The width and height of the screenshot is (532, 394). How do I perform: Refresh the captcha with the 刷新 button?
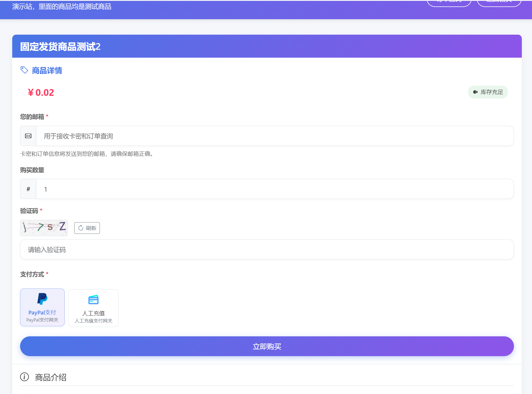[87, 228]
